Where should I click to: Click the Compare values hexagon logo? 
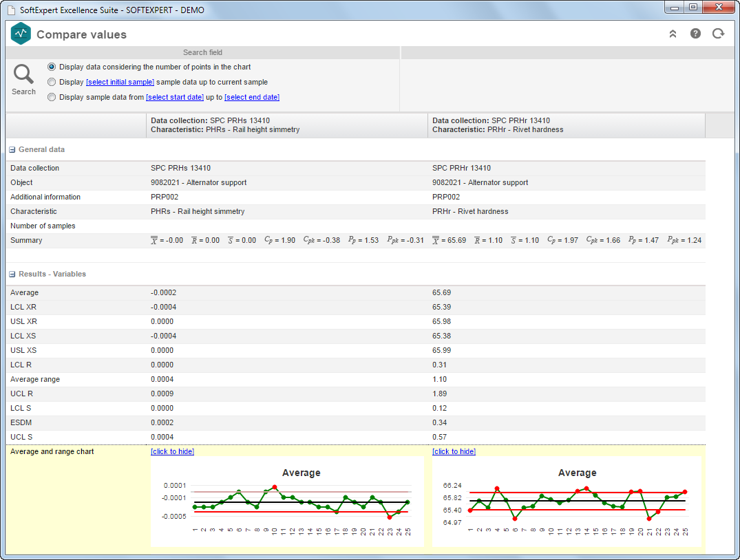coord(21,34)
